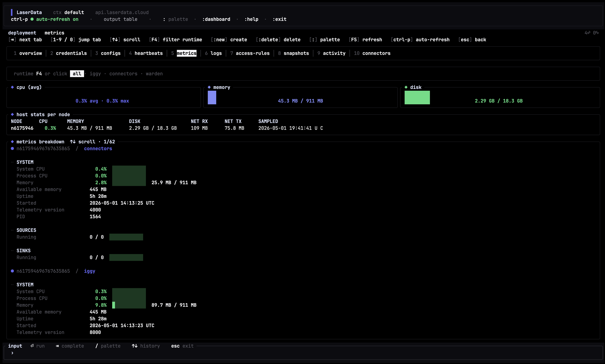Click the next tab shortcut icon
Viewport: 605px width, 364px height.
pyautogui.click(x=12, y=40)
